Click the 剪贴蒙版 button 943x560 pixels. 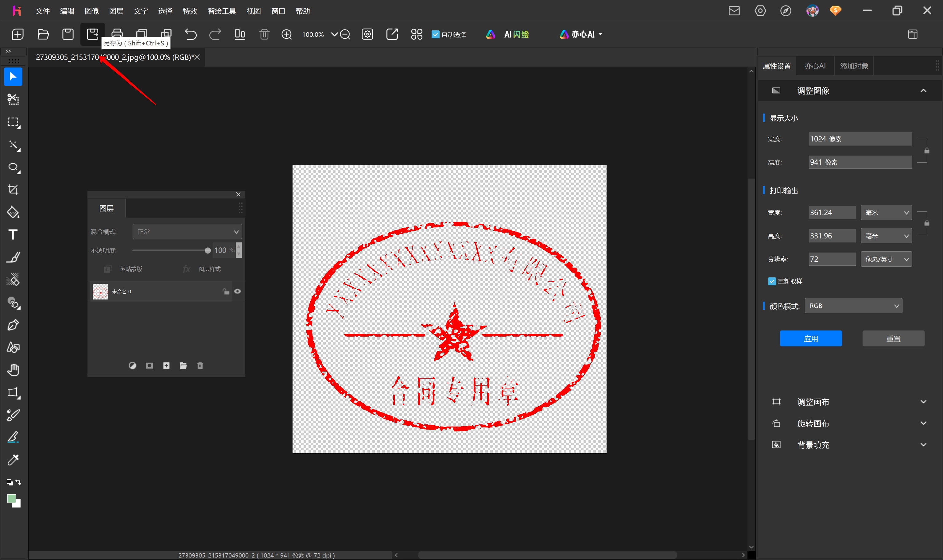coord(123,269)
